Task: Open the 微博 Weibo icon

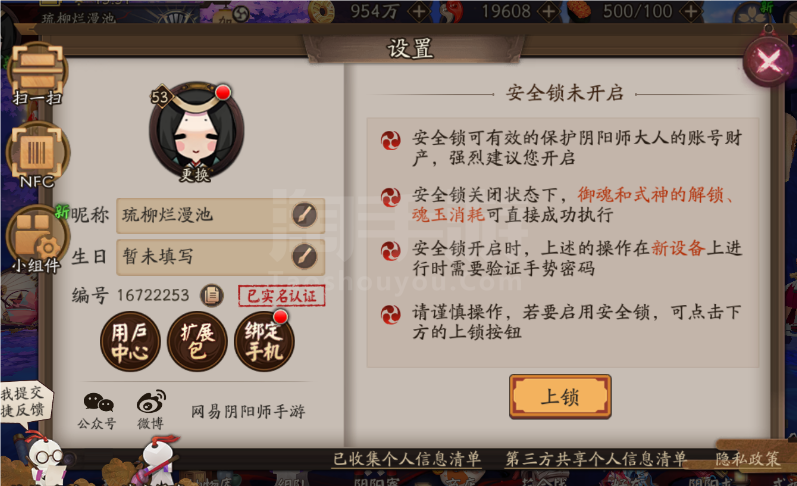Action: tap(151, 410)
